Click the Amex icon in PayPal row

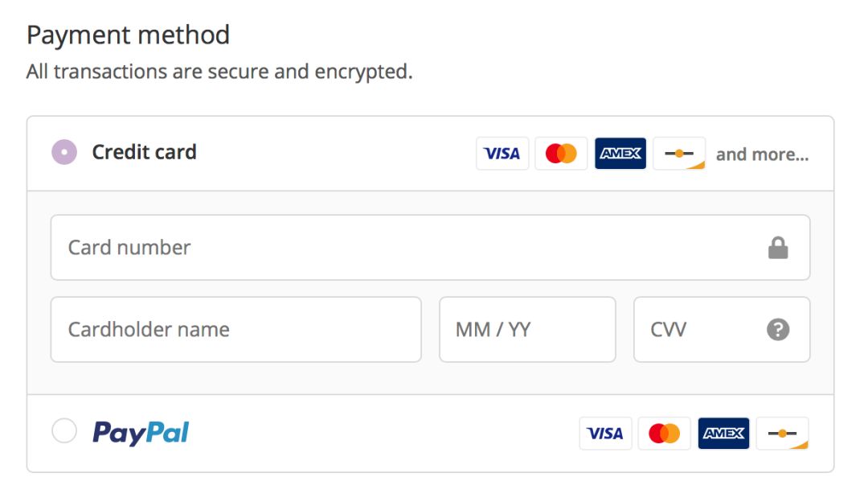point(723,434)
